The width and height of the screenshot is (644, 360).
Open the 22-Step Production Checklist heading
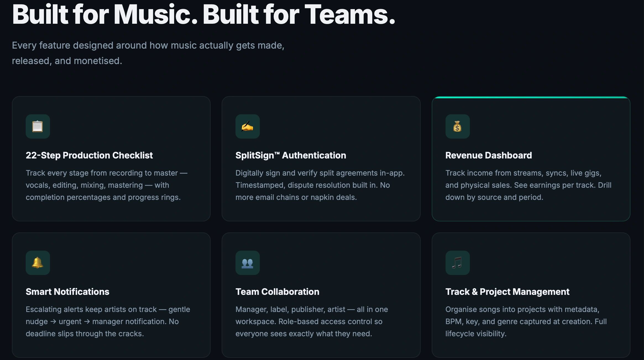tap(89, 155)
